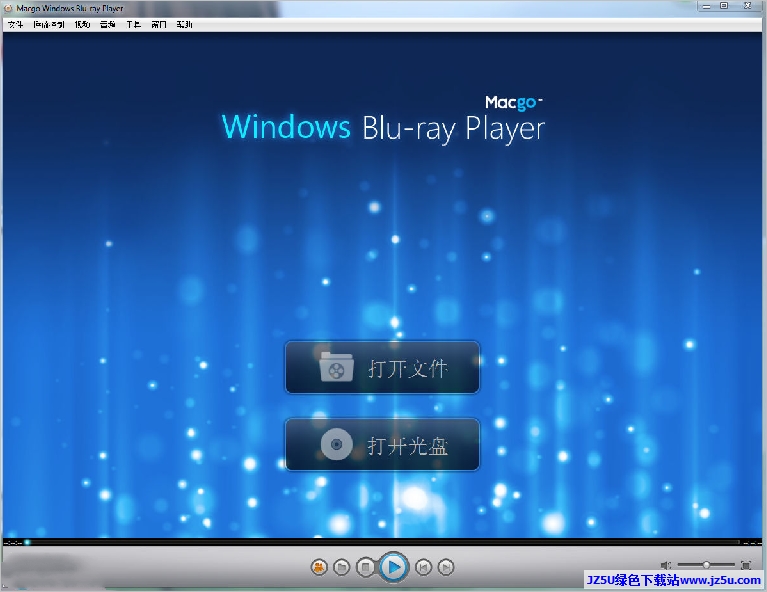
Task: Click the orange snapshot camera icon
Action: pos(319,567)
